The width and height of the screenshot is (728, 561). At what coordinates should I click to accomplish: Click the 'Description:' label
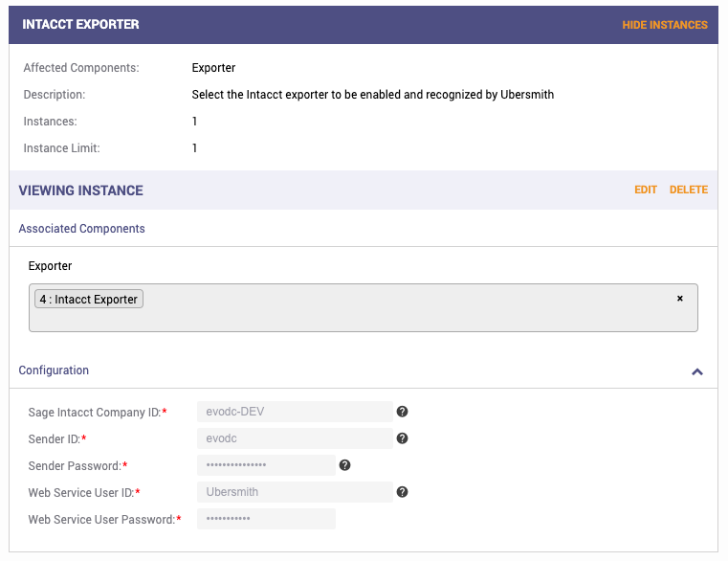coord(55,95)
